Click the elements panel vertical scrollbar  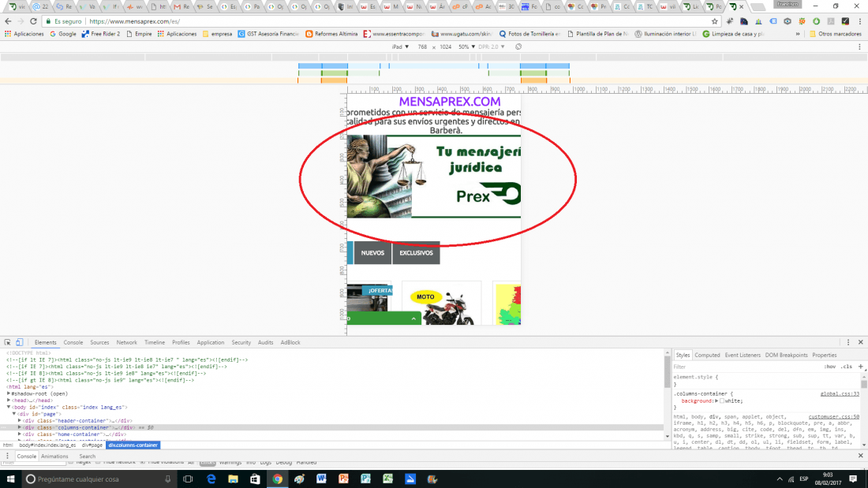pyautogui.click(x=667, y=393)
